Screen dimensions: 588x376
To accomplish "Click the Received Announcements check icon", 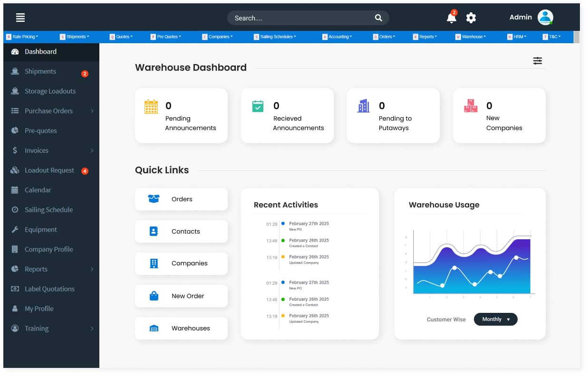I will pos(258,106).
